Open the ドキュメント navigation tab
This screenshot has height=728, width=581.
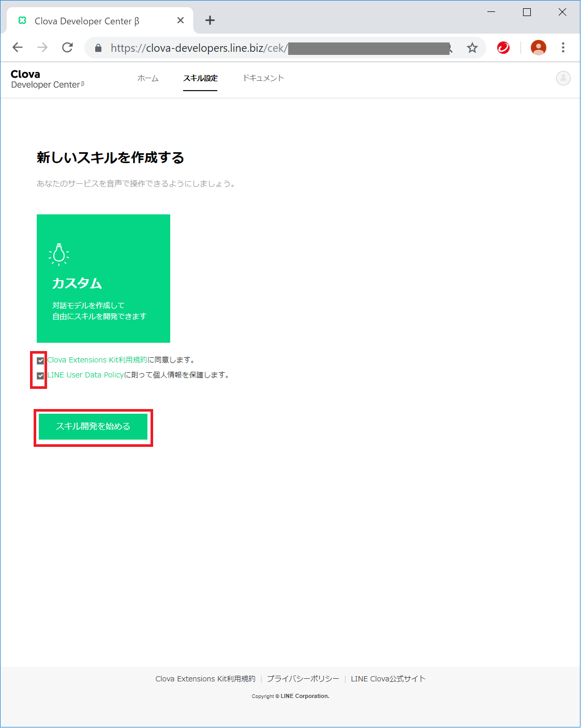point(263,78)
